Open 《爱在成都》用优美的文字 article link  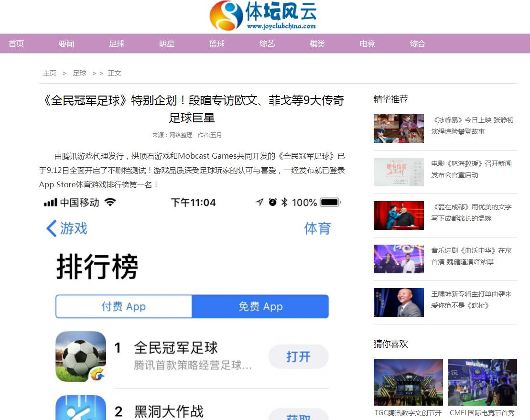coord(471,213)
